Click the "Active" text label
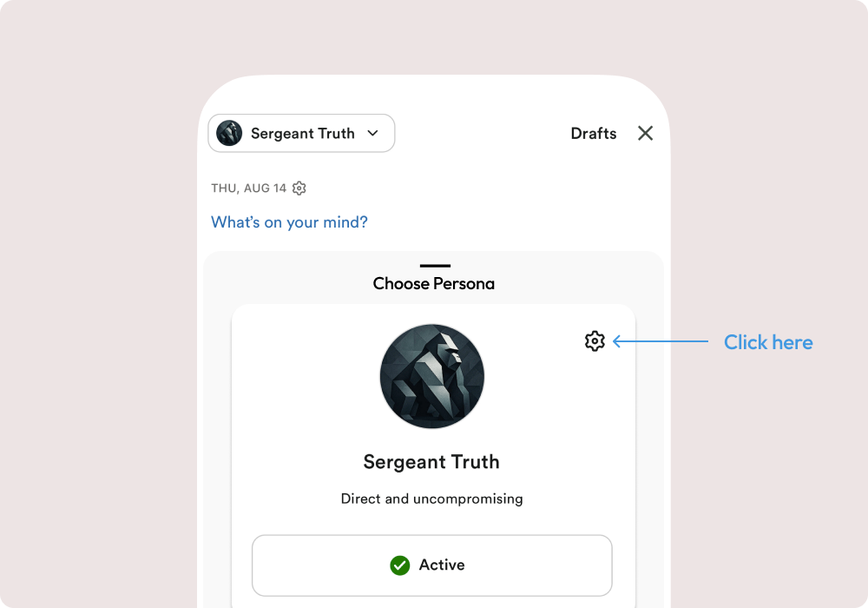Screen dimensions: 868x608 tap(442, 565)
